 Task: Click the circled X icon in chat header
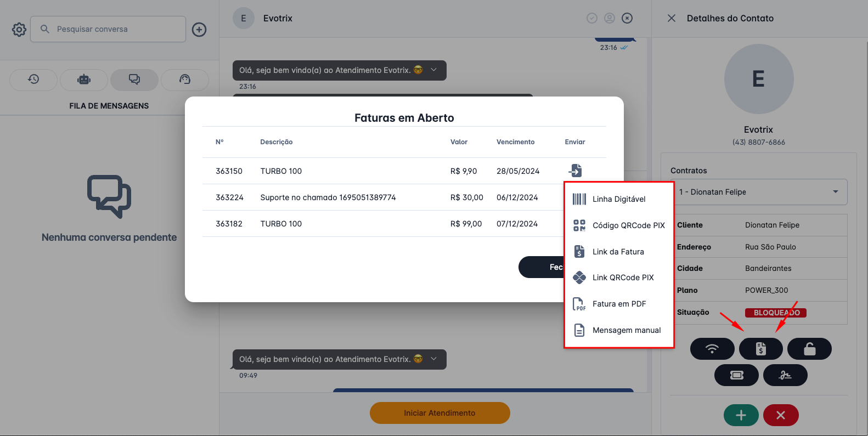(x=627, y=18)
